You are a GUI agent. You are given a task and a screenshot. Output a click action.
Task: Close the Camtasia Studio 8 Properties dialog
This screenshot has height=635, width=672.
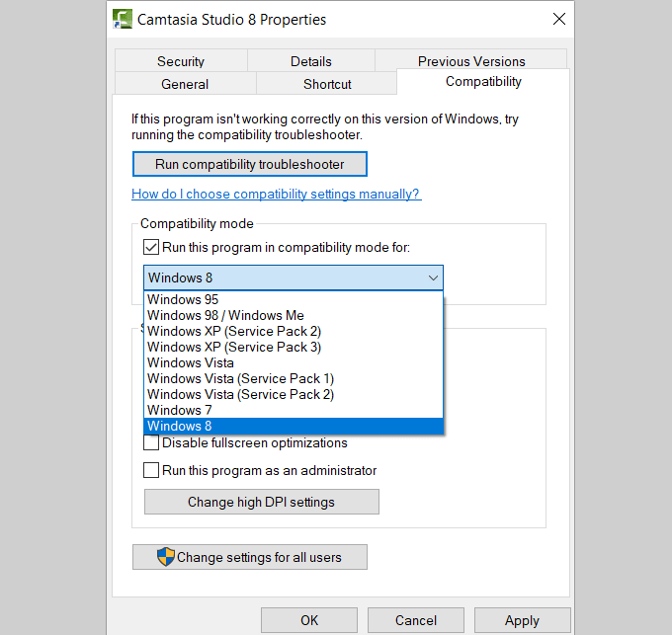559,19
